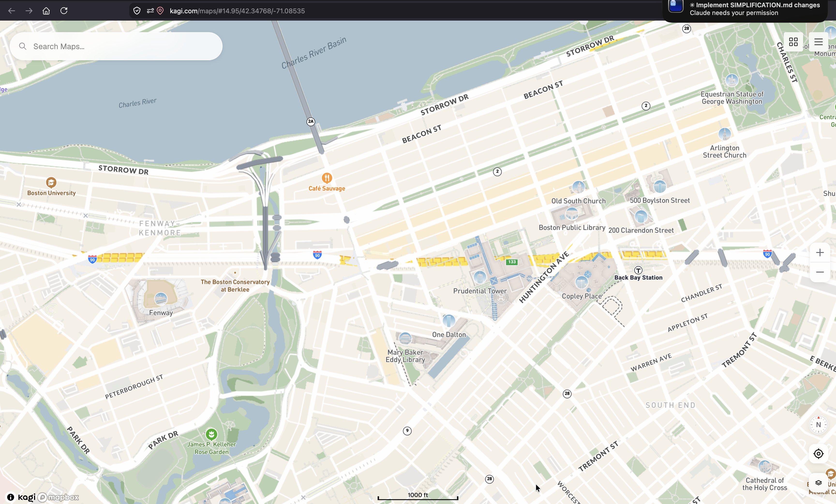The width and height of the screenshot is (836, 504).
Task: Click the magnifier icon in Search Maps
Action: (x=23, y=46)
